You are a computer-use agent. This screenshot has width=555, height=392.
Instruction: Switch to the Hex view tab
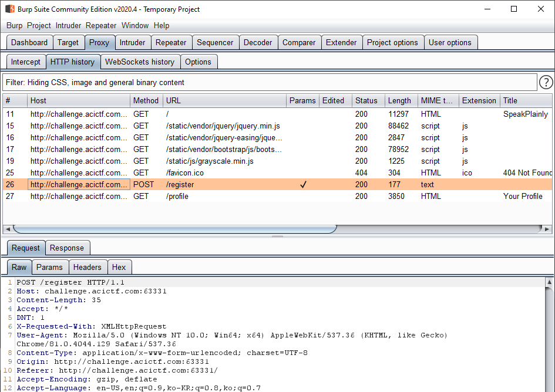tap(119, 267)
